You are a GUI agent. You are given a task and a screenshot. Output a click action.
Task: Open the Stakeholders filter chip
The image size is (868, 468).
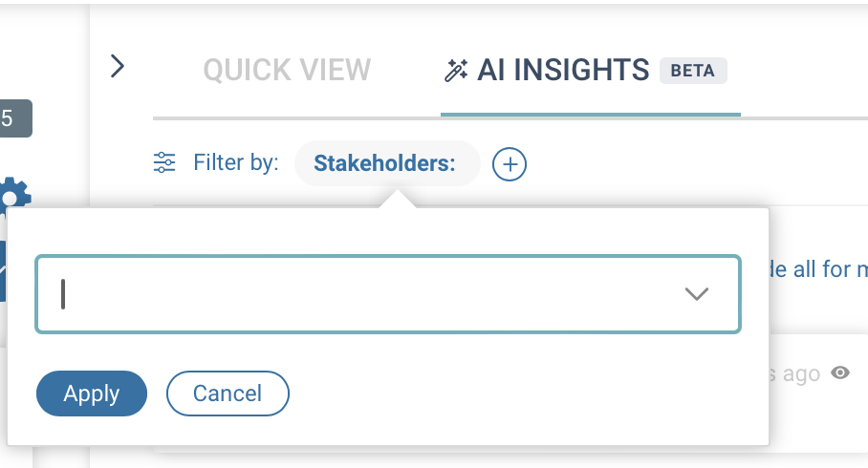pos(384,164)
